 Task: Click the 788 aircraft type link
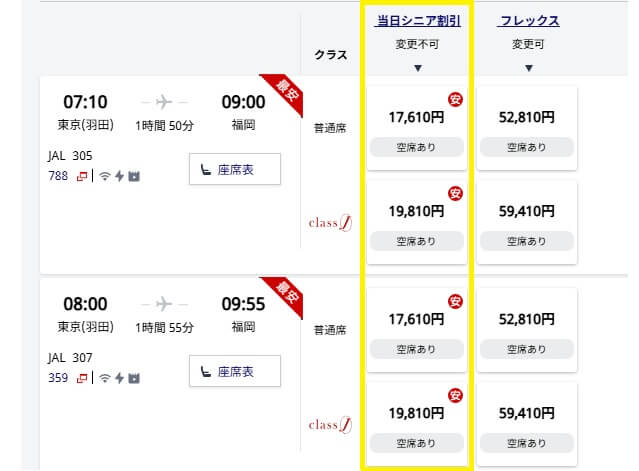(x=58, y=176)
